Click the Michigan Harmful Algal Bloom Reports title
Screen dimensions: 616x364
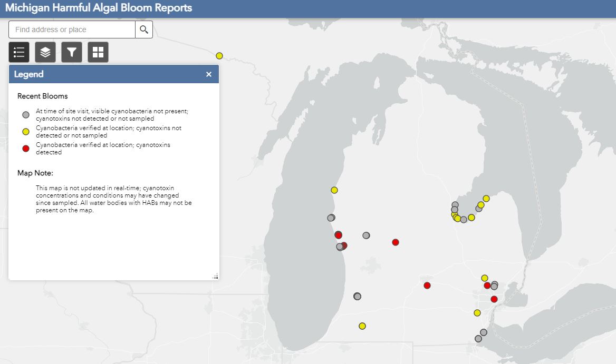tap(99, 8)
